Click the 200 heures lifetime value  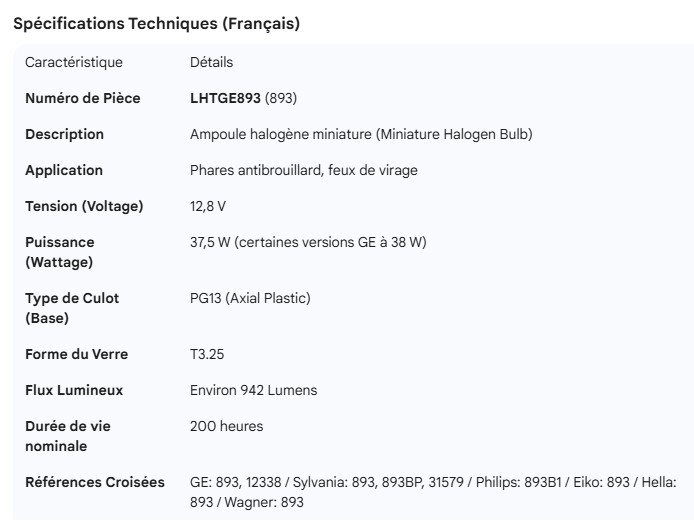point(227,426)
